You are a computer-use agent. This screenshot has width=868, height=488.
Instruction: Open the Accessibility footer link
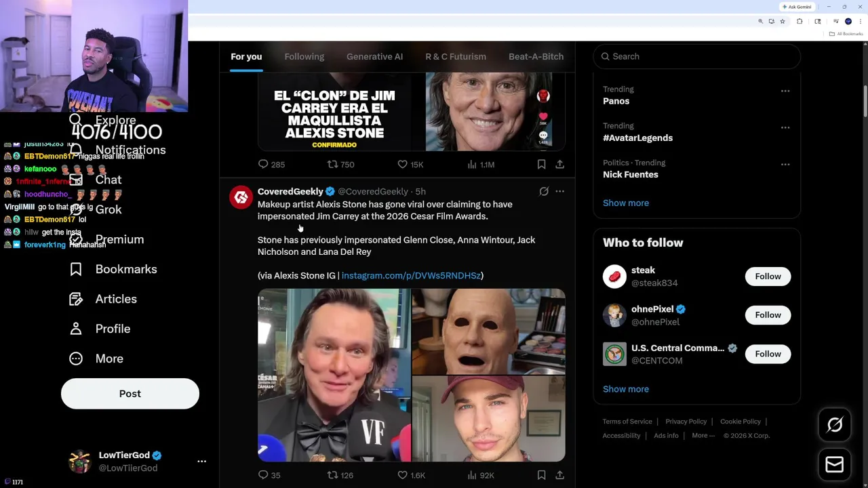(x=621, y=436)
